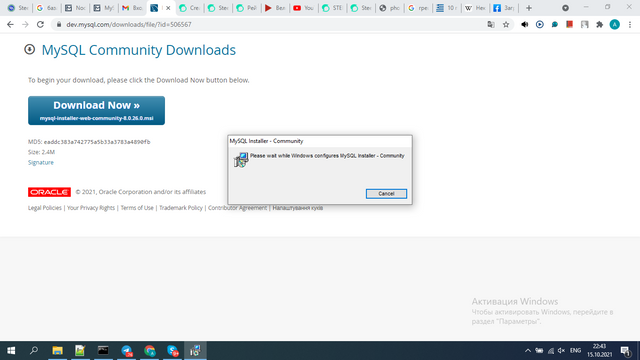This screenshot has width=640, height=360.
Task: Click the download circle icon beside the heading
Action: coord(29,49)
